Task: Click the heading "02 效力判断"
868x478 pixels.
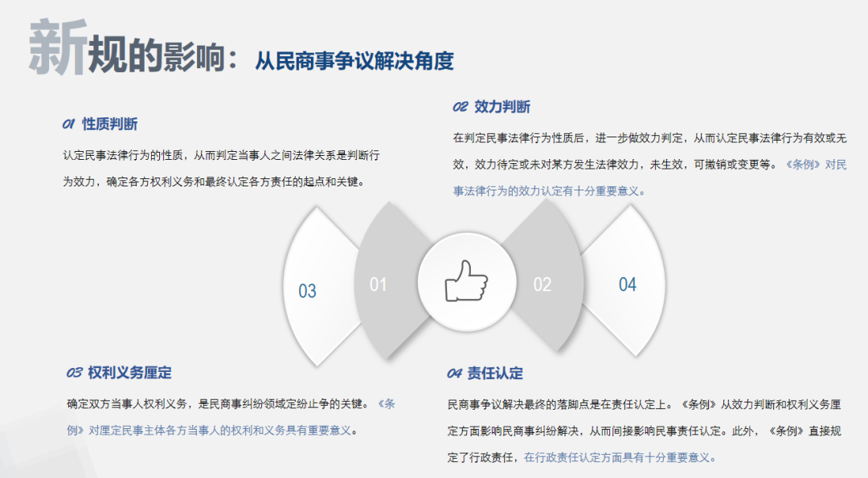Action: tap(492, 107)
